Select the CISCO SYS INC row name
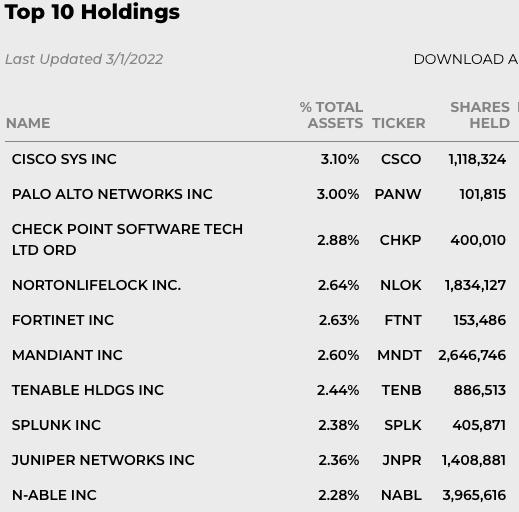This screenshot has height=512, width=519. 64,159
